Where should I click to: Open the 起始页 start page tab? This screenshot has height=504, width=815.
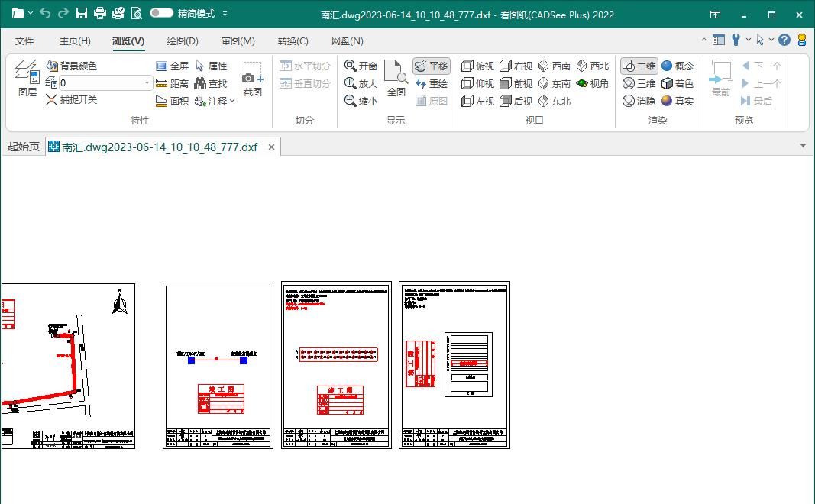coord(24,147)
